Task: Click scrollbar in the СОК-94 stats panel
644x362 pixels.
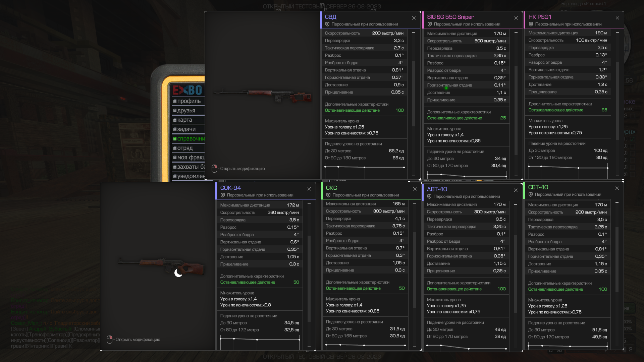Action: click(309, 279)
